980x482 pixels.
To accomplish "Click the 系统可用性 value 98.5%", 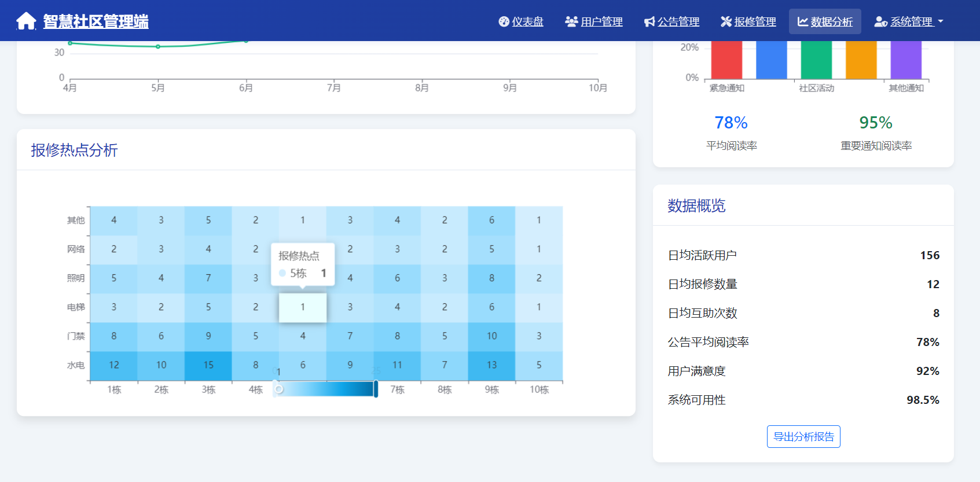I will 923,400.
